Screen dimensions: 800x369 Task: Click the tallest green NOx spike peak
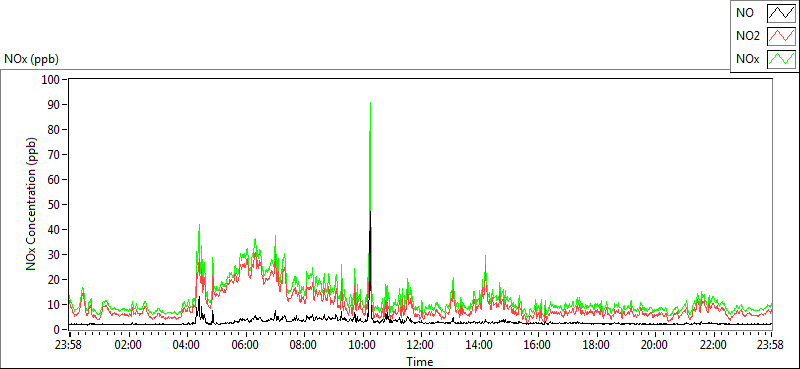[x=370, y=103]
